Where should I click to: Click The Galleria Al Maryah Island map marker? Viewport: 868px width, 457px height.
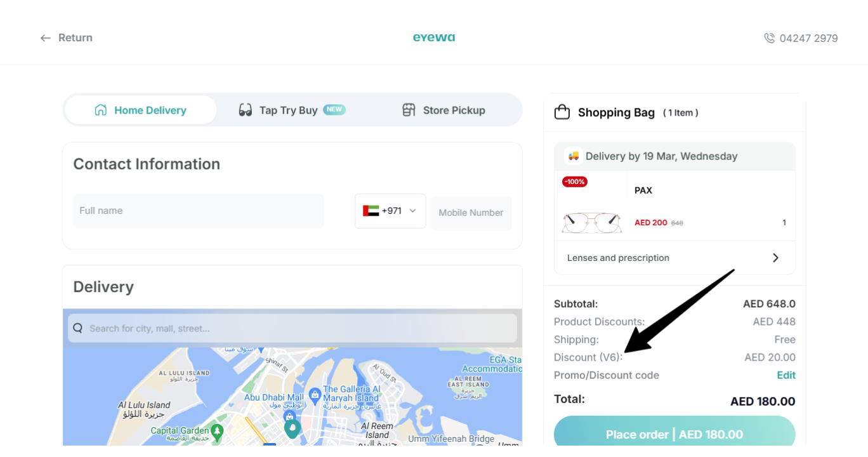(x=315, y=395)
